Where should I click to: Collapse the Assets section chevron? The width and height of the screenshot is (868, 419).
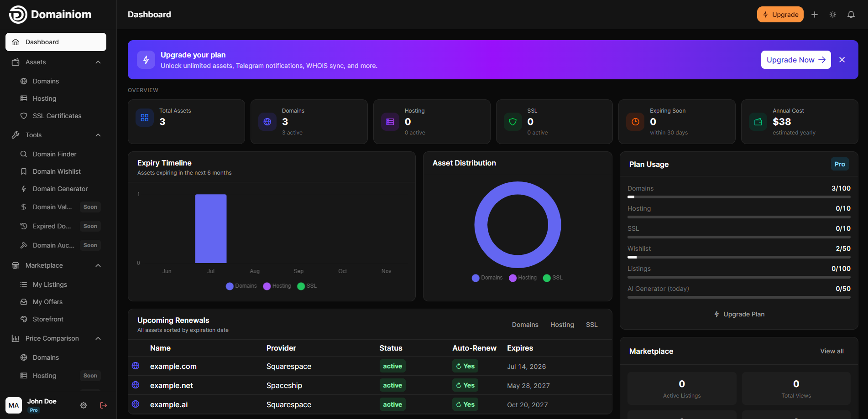pyautogui.click(x=98, y=62)
